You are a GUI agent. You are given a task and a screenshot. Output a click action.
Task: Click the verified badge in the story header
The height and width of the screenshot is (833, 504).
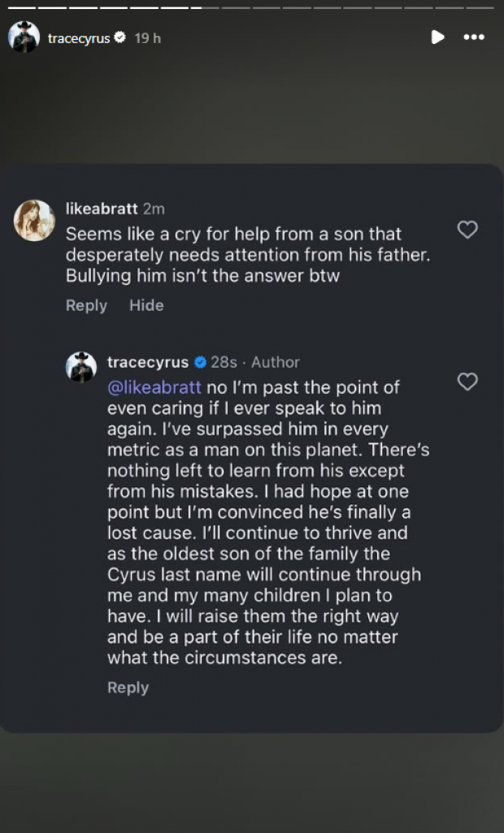119,37
